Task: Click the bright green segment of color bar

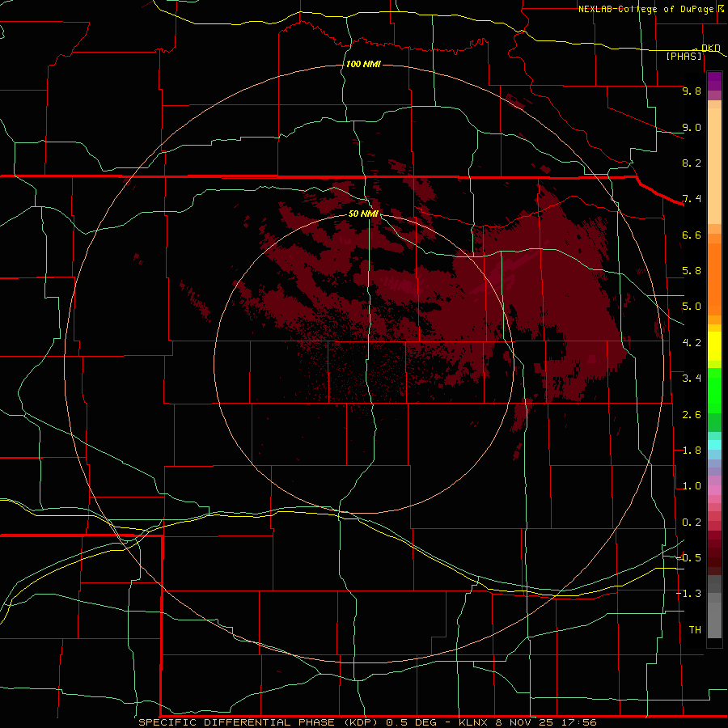Action: [x=714, y=392]
